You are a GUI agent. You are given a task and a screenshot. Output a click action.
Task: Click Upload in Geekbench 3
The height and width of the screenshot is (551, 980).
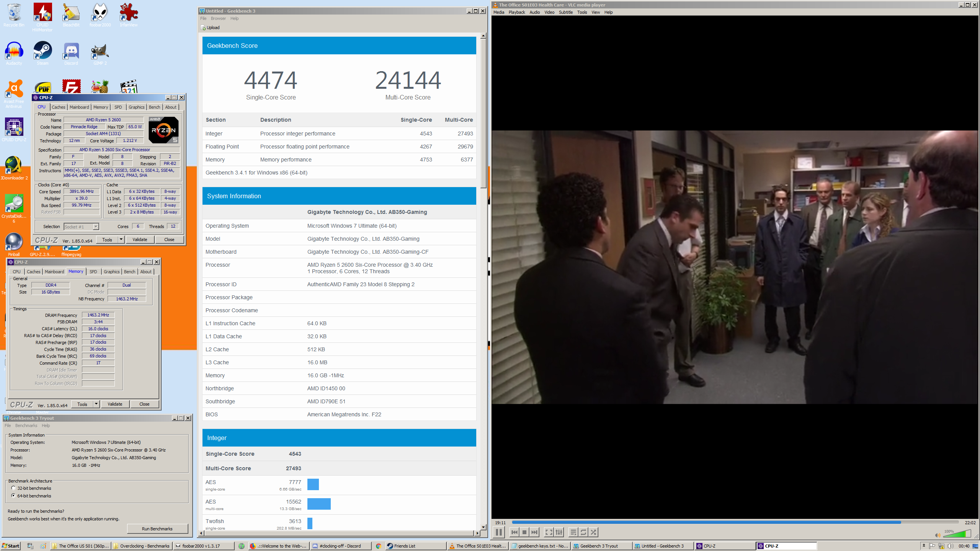click(x=210, y=28)
